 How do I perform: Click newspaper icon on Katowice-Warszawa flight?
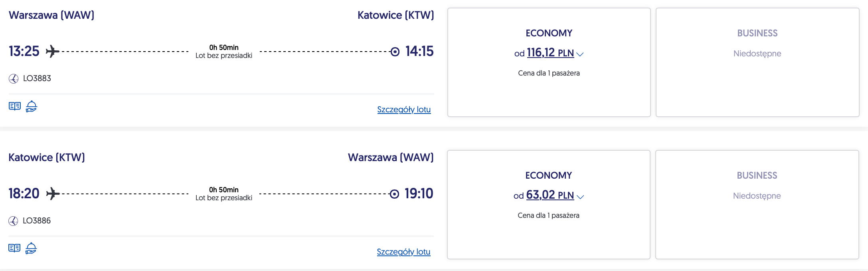point(14,248)
